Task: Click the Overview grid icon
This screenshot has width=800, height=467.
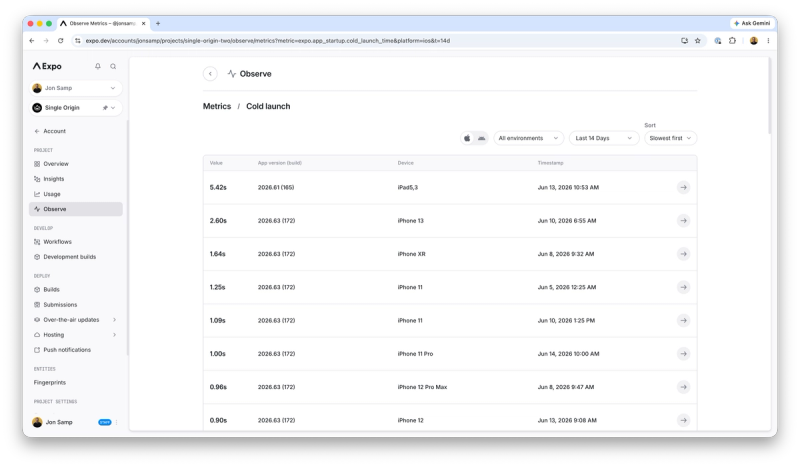Action: 37,164
